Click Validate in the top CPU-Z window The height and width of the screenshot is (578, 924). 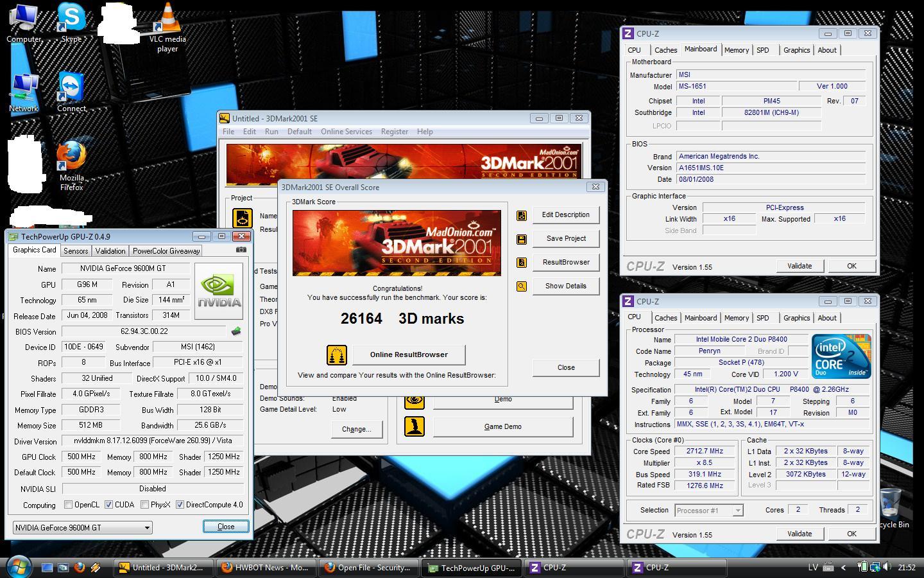coord(799,266)
